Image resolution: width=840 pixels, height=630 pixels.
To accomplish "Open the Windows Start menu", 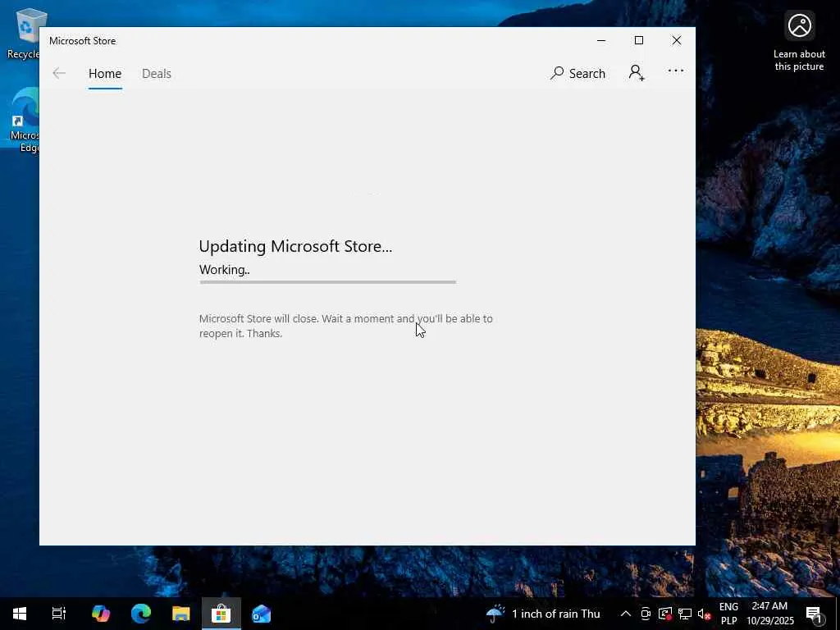I will click(20, 614).
